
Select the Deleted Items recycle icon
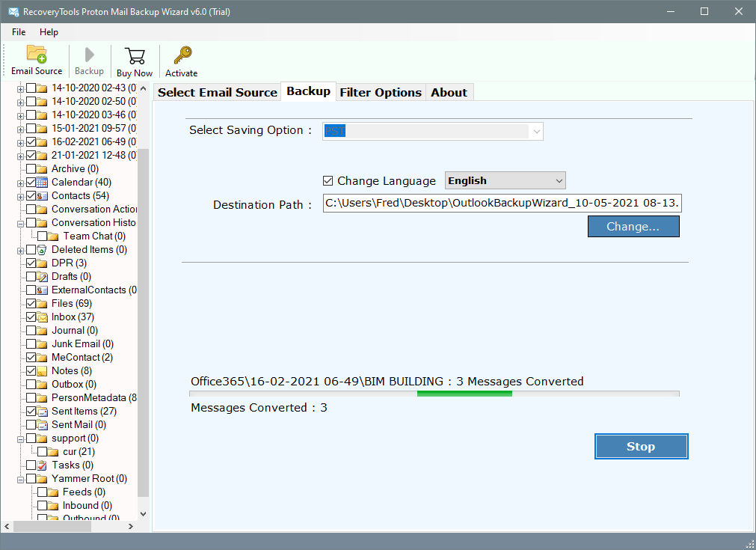(x=42, y=250)
